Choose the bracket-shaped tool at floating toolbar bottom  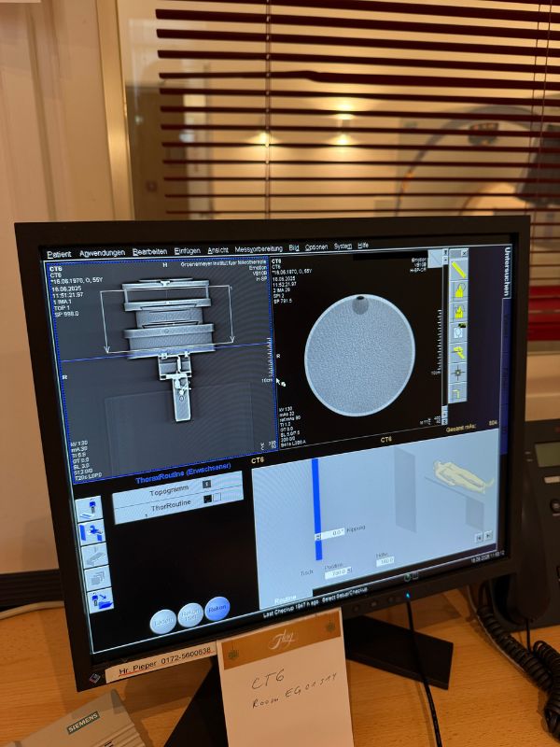click(458, 392)
